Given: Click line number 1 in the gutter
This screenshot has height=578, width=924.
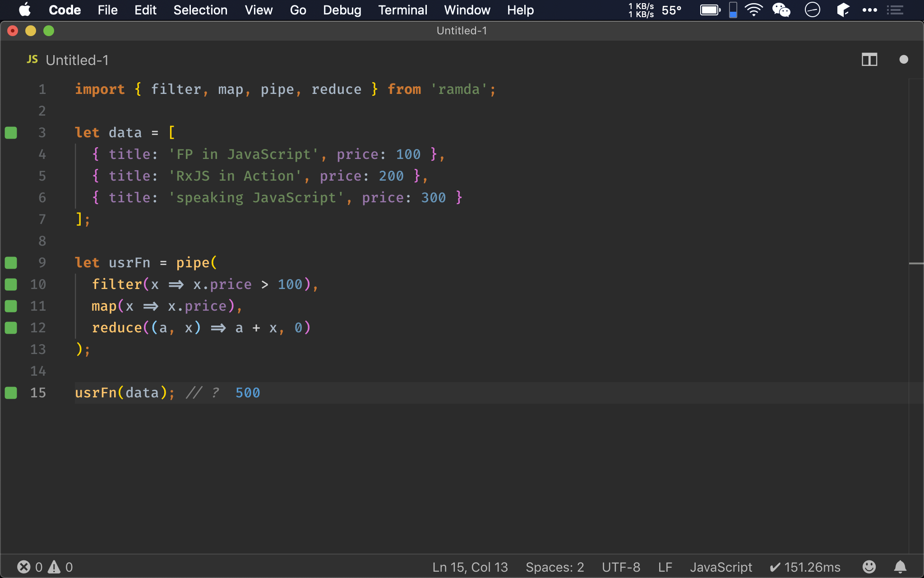Looking at the screenshot, I should point(42,89).
